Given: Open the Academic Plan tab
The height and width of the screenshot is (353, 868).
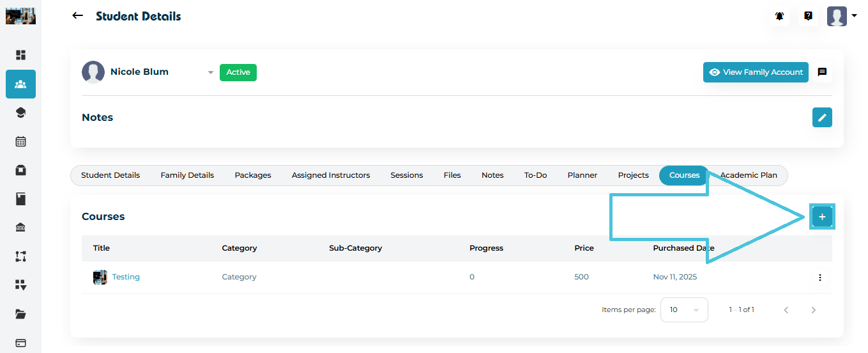Looking at the screenshot, I should 749,175.
